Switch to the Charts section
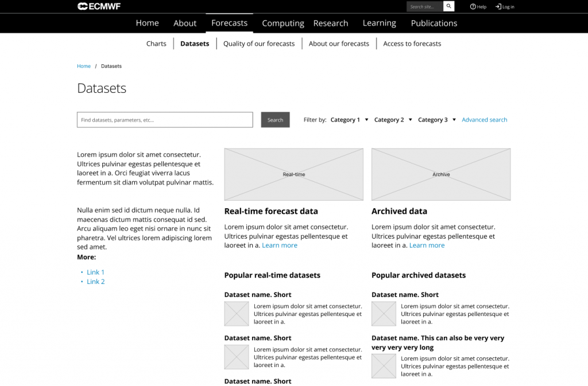Screen dimensions: 588x386 [x=156, y=43]
